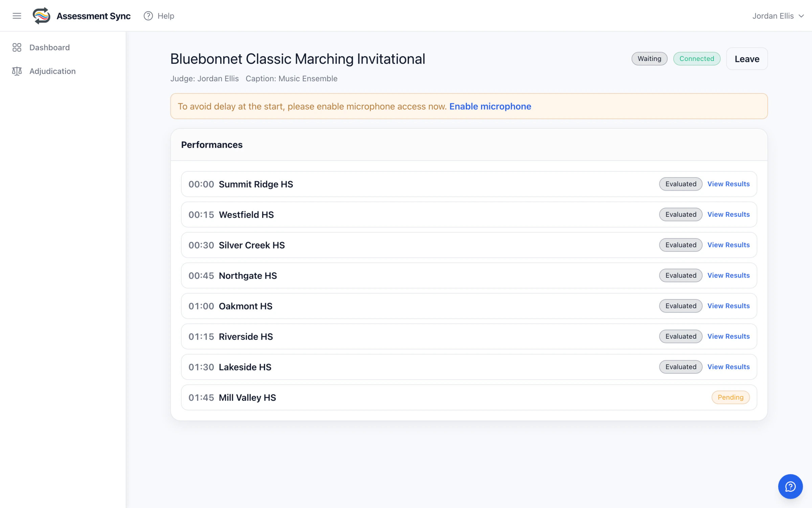Leave the Bluebonnet Classic session
This screenshot has width=812, height=508.
tap(747, 59)
